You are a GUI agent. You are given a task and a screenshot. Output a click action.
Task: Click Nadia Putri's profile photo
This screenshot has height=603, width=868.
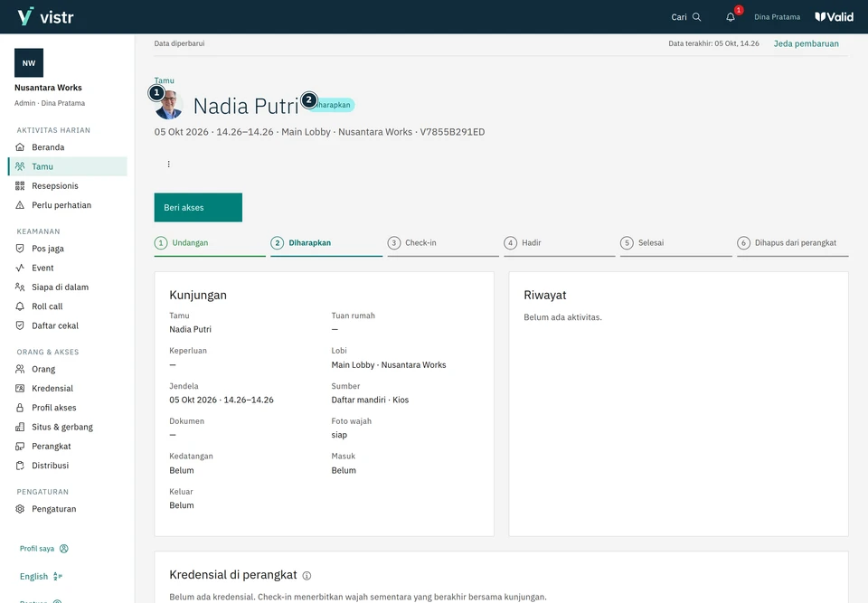[169, 105]
